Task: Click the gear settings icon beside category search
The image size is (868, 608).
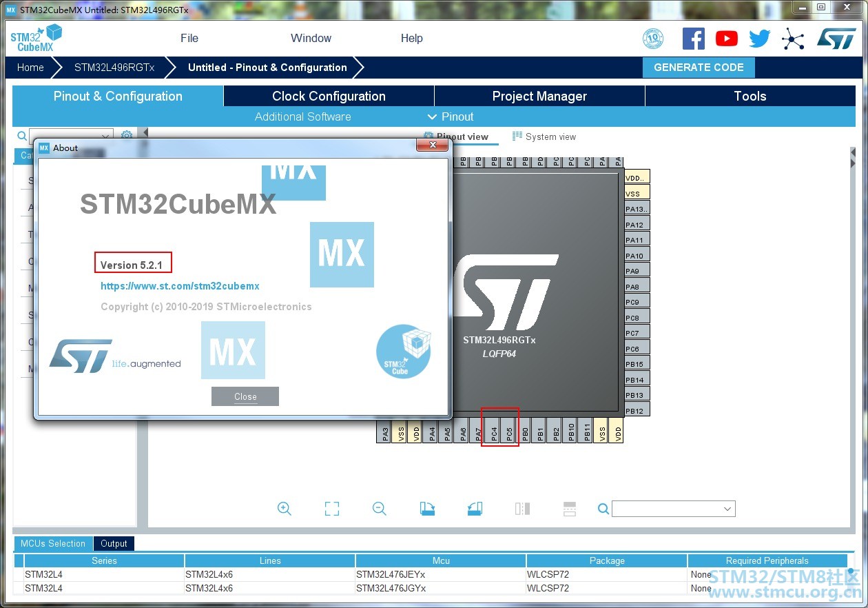Action: [x=127, y=136]
